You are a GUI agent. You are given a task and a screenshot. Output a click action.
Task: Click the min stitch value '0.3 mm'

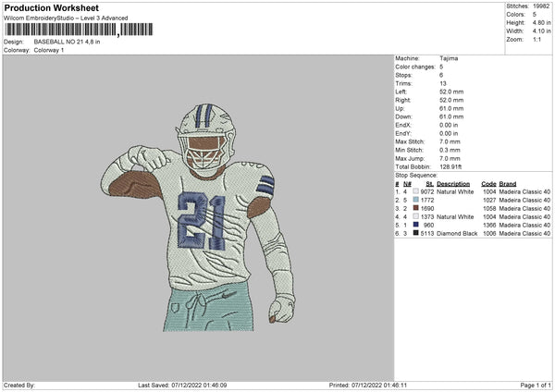(450, 150)
